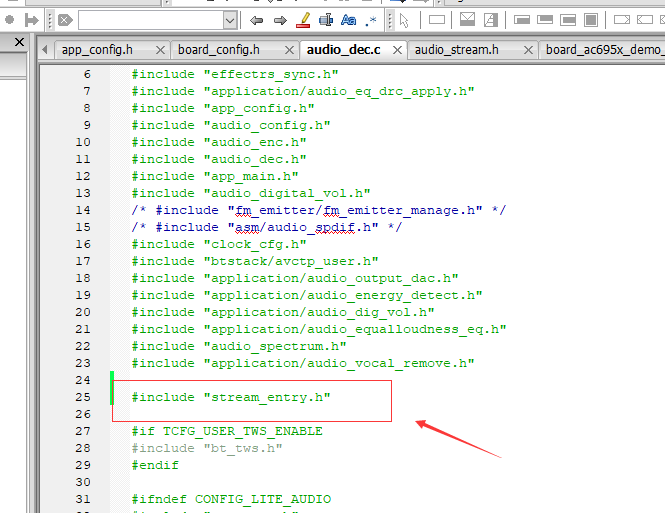
Task: Toggle search in selected text icon
Action: 326,20
